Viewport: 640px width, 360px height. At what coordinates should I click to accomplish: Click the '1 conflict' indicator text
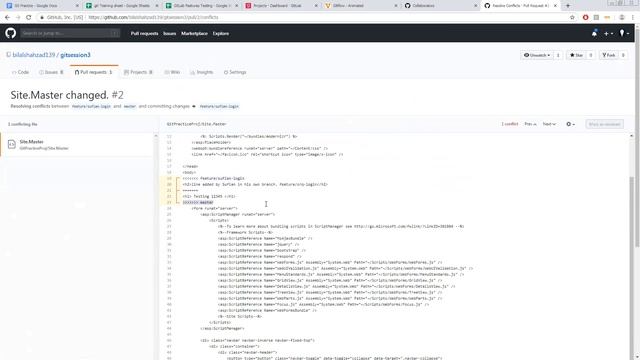510,124
